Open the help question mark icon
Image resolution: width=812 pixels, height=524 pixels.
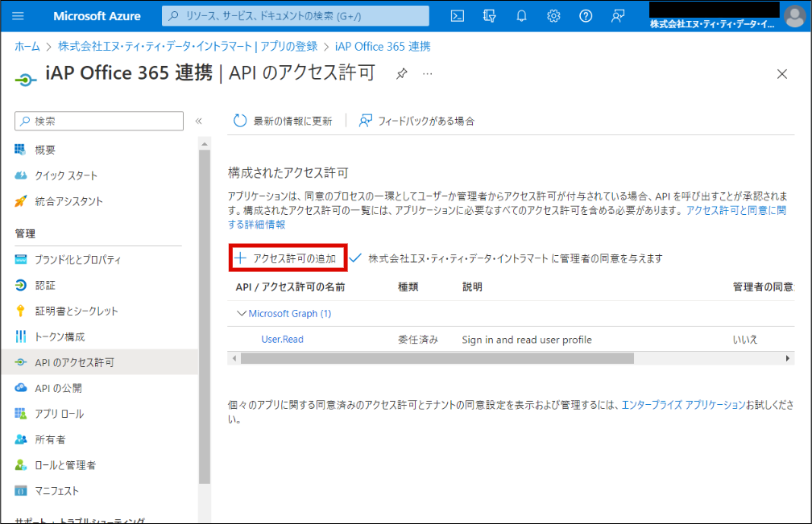[586, 16]
